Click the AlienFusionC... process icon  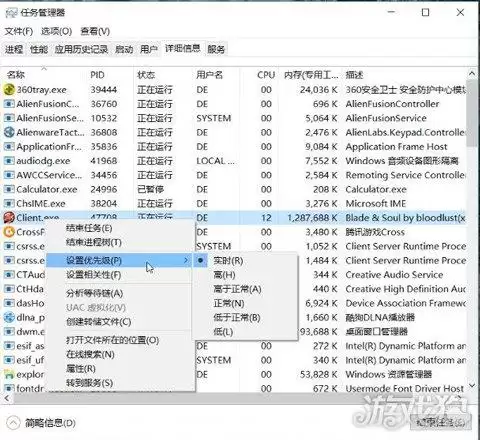[x=9, y=104]
